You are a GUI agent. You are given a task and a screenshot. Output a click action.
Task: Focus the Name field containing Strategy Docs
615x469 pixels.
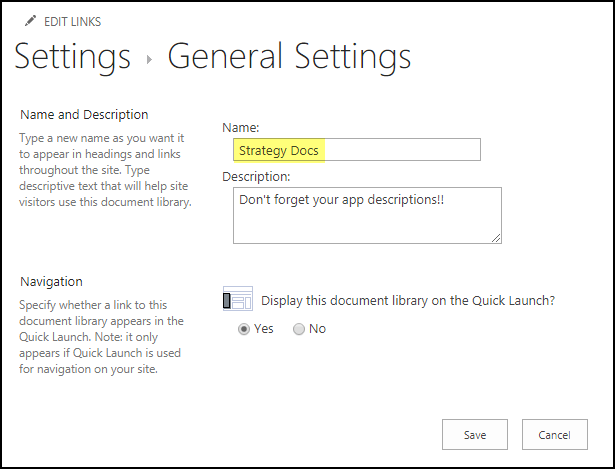[356, 150]
